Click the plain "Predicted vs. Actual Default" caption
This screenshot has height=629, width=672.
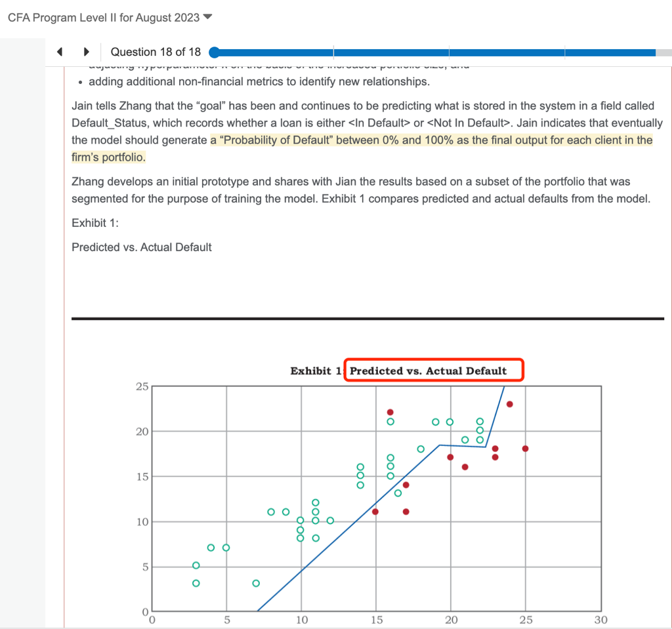142,247
